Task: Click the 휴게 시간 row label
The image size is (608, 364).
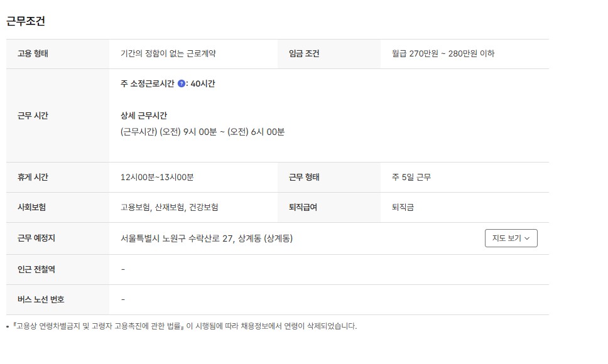Action: (x=33, y=177)
